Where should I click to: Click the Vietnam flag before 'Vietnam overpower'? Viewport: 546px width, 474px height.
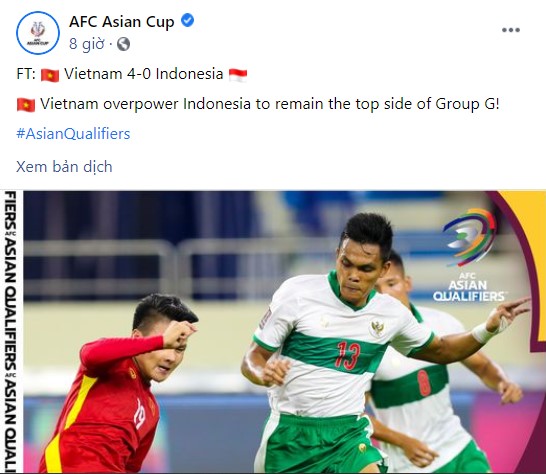(26, 105)
